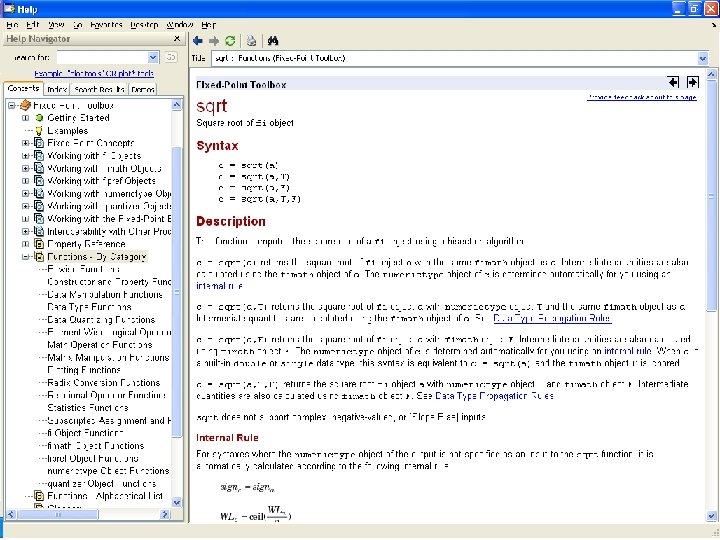Collapse Functions - By Category node
This screenshot has width=720, height=540.
click(x=26, y=257)
